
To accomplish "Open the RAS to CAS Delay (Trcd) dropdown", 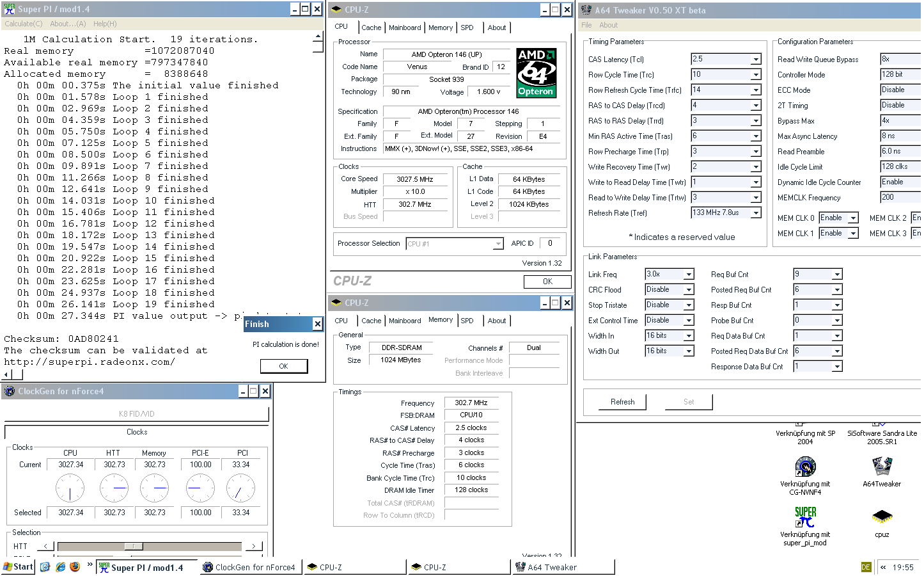I will (x=756, y=105).
